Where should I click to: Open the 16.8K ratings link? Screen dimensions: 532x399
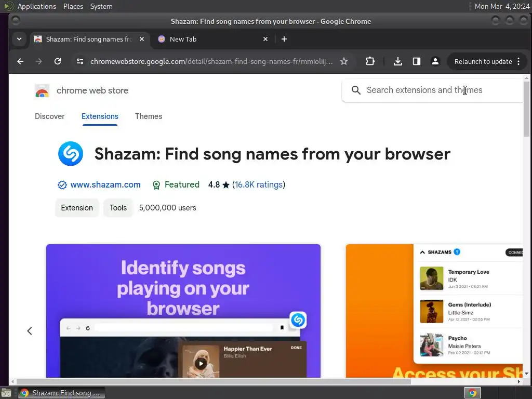tap(259, 185)
